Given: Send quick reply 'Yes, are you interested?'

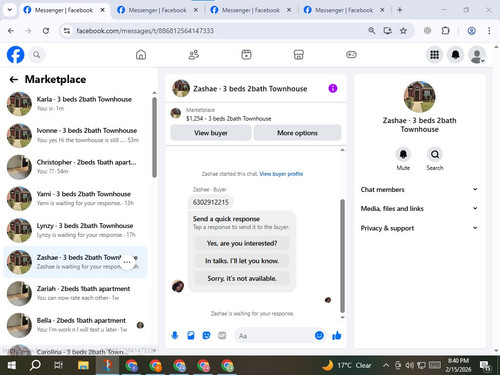Looking at the screenshot, I should point(242,243).
